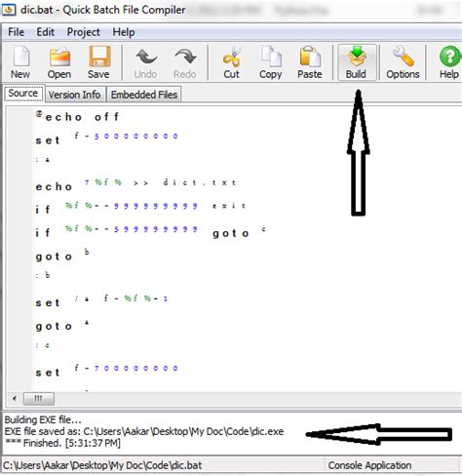
Task: Click the 'echo 7%f% >> dict.txt' line
Action: (x=135, y=184)
